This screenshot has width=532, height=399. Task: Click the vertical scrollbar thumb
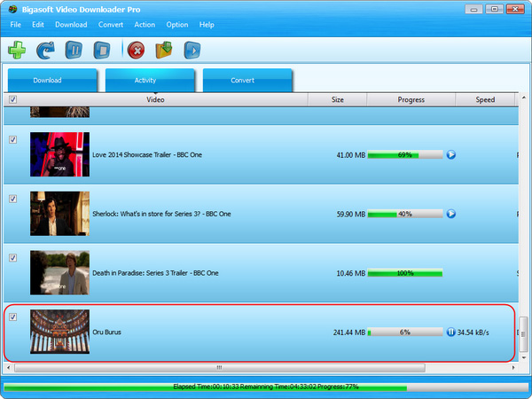[x=524, y=334]
